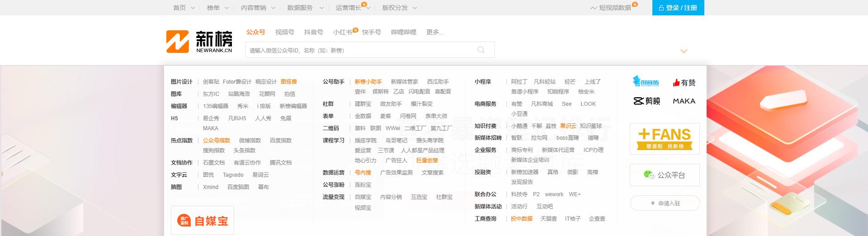Open the Xmind link
This screenshot has width=868, height=236.
(x=211, y=187)
